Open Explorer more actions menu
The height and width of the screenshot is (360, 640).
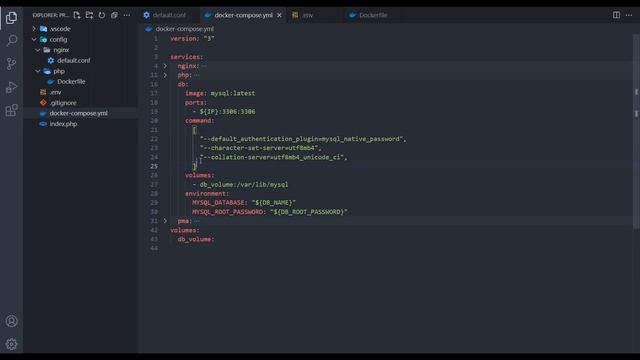(x=127, y=15)
